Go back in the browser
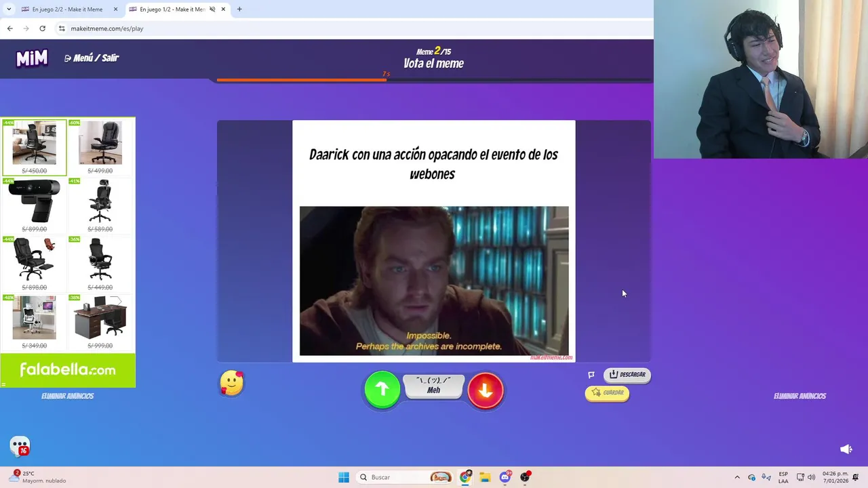868x488 pixels. coord(9,28)
